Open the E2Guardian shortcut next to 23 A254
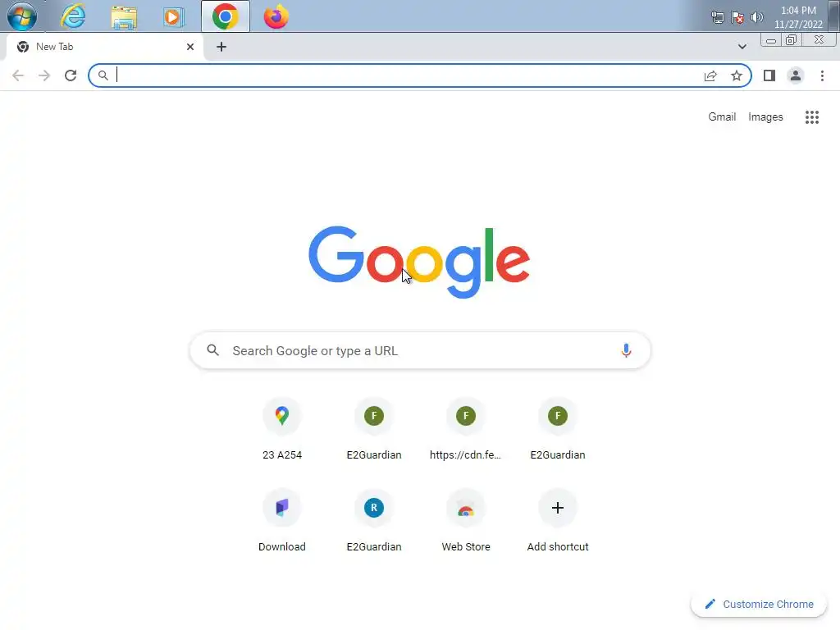Screen dimensions: 840x630 pyautogui.click(x=374, y=429)
